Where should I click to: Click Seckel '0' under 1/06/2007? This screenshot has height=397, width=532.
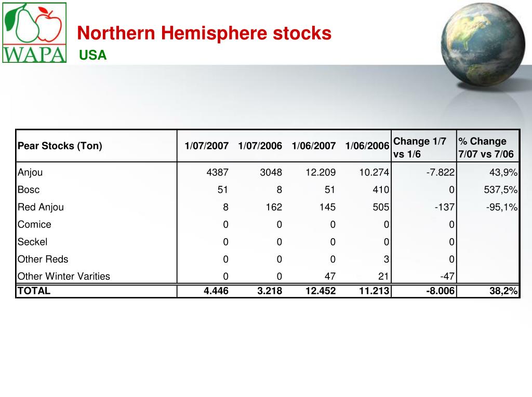point(333,242)
